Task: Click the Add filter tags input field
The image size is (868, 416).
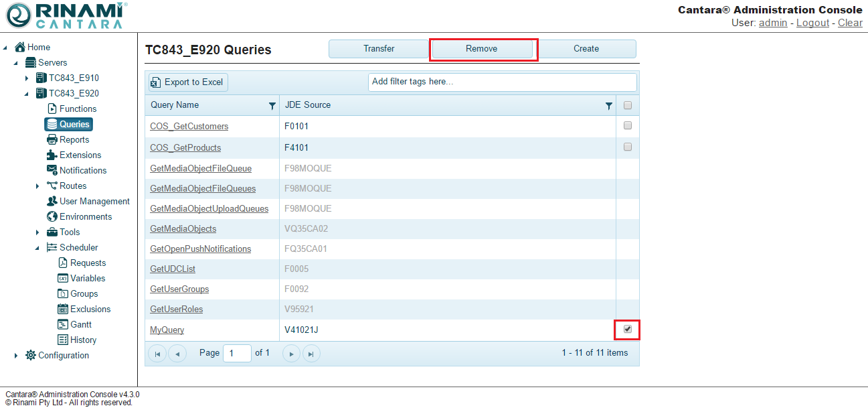Action: (x=502, y=82)
